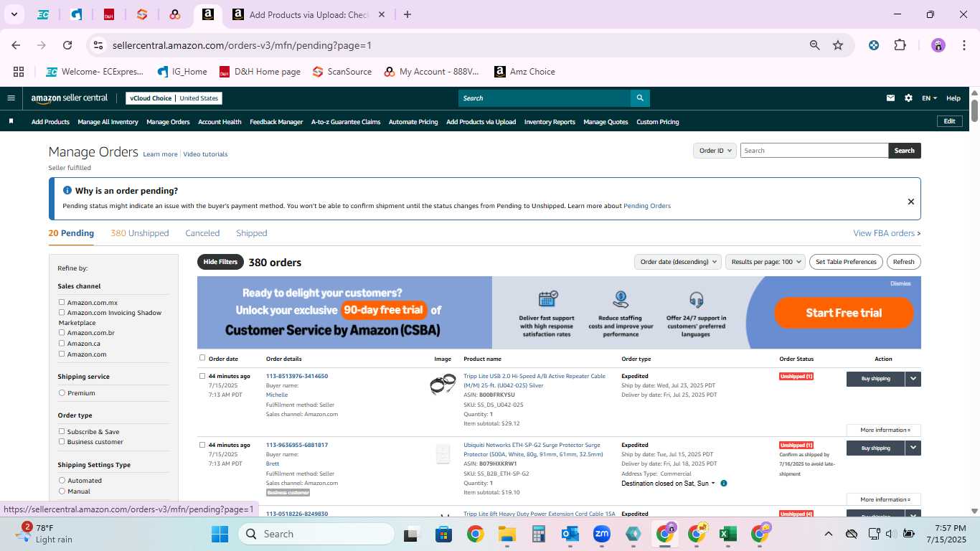The image size is (980, 551).
Task: Open Calculator from the taskbar
Action: (539, 534)
